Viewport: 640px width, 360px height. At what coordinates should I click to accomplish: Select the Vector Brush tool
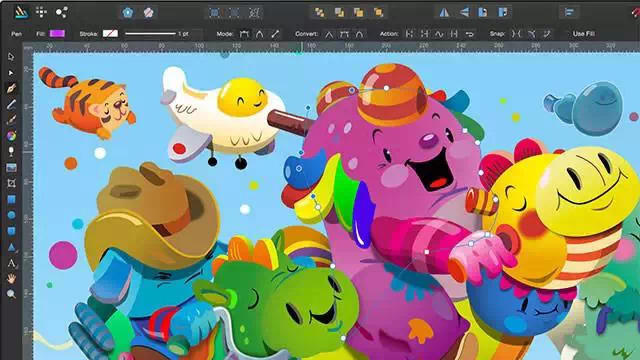point(11,120)
